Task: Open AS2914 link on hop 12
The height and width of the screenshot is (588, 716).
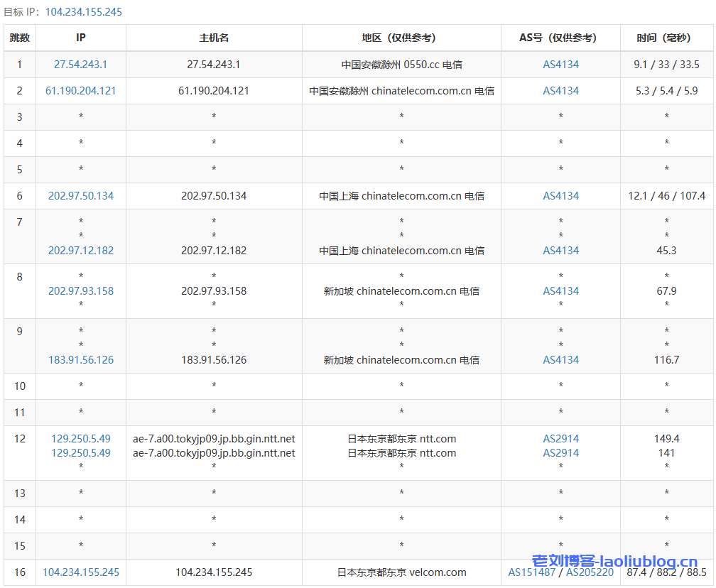Action: pyautogui.click(x=560, y=438)
